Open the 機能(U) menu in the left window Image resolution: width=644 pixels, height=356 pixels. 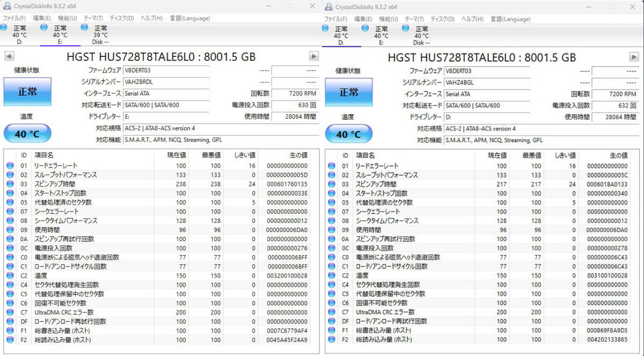67,18
